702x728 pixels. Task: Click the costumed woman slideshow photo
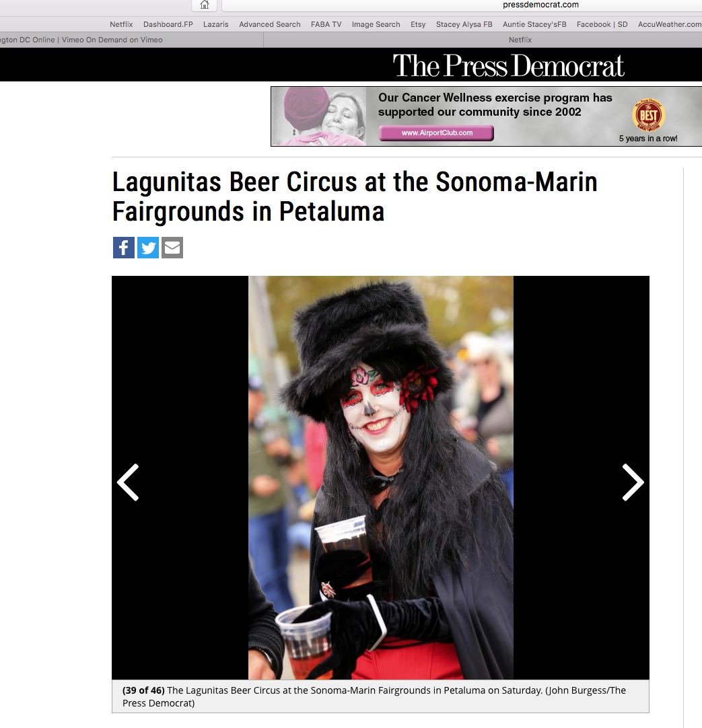(380, 478)
